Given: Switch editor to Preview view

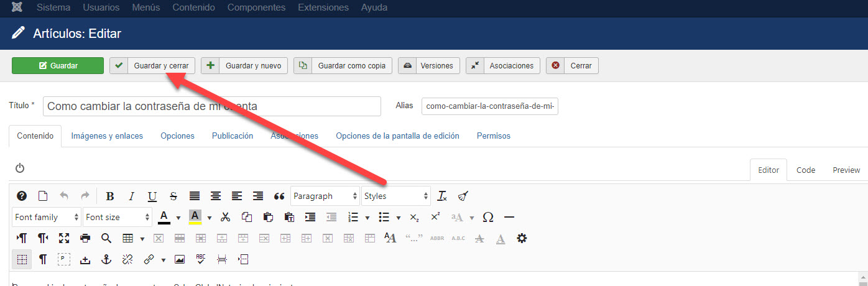Looking at the screenshot, I should click(846, 170).
